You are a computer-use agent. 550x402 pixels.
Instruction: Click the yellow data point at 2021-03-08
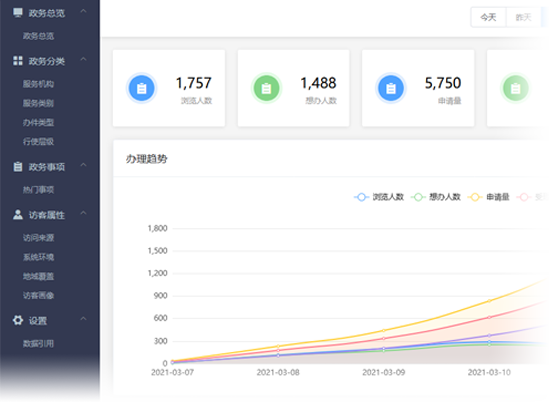pyautogui.click(x=278, y=346)
